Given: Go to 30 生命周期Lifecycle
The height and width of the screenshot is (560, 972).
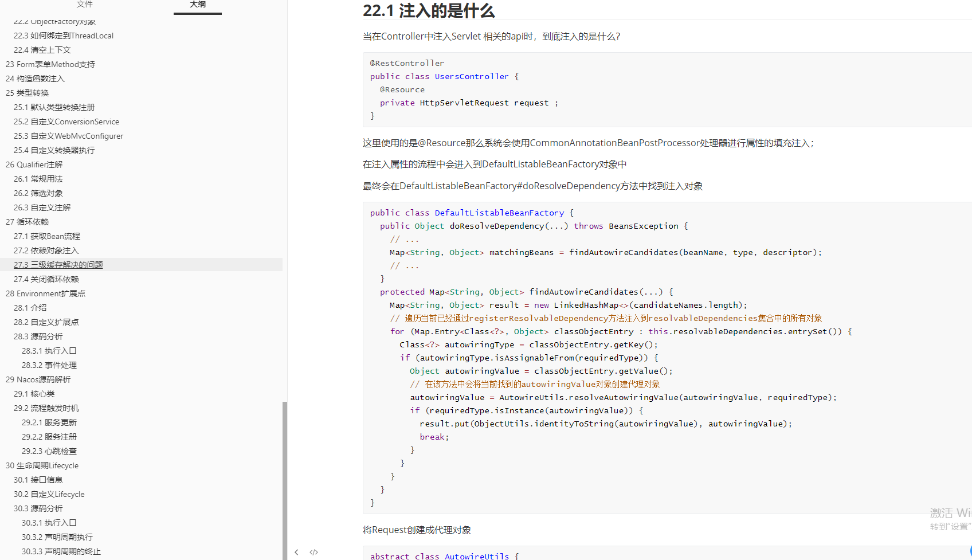Looking at the screenshot, I should 42,465.
